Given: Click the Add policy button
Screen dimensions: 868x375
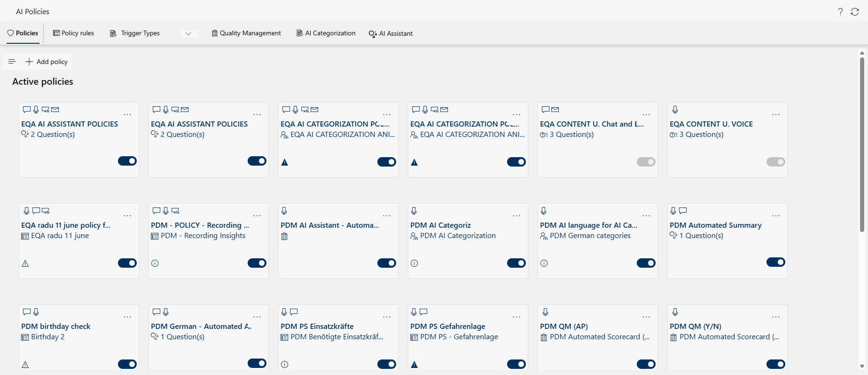Looking at the screenshot, I should pos(47,62).
